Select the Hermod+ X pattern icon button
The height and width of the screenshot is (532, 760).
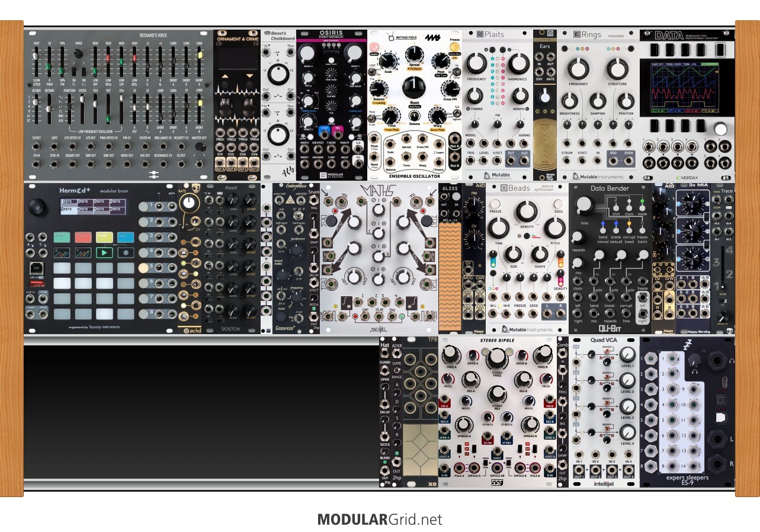pos(62,252)
